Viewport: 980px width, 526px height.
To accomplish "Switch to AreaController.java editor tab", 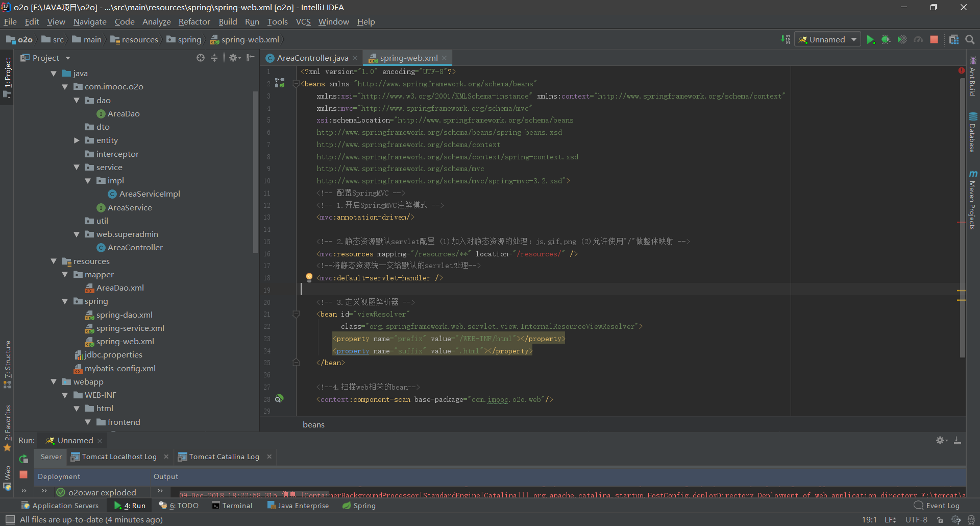I will (312, 58).
